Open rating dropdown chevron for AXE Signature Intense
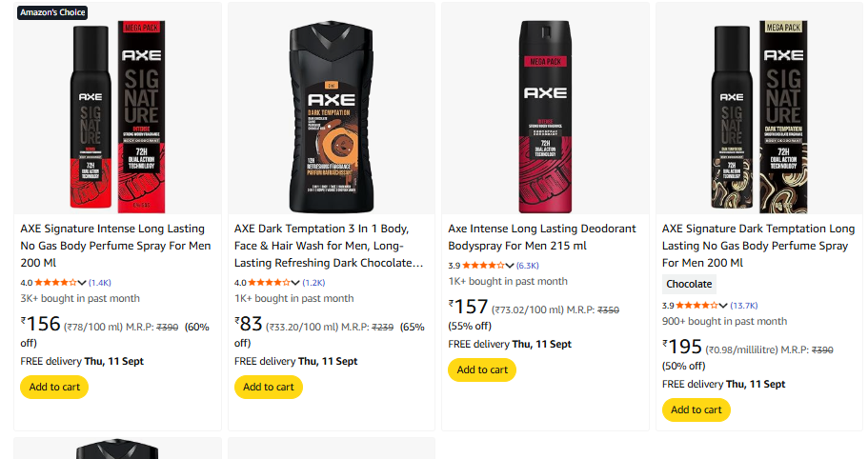This screenshot has height=459, width=868. tap(82, 283)
